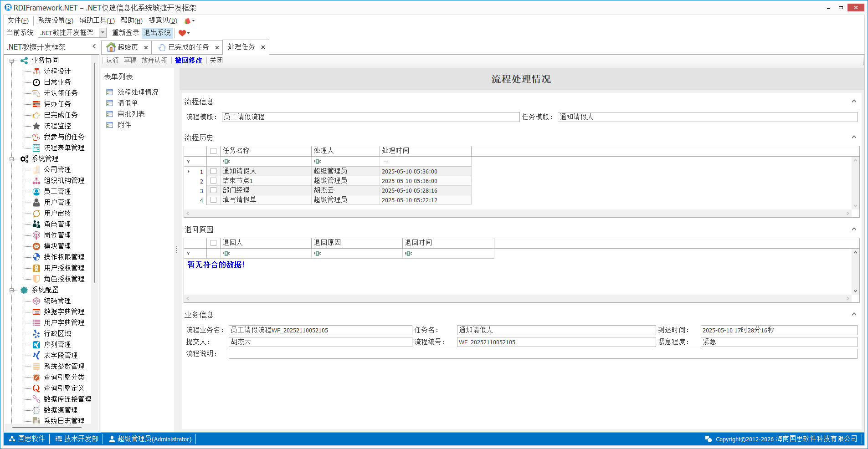
Task: Click the red heart toolbar icon
Action: (182, 33)
